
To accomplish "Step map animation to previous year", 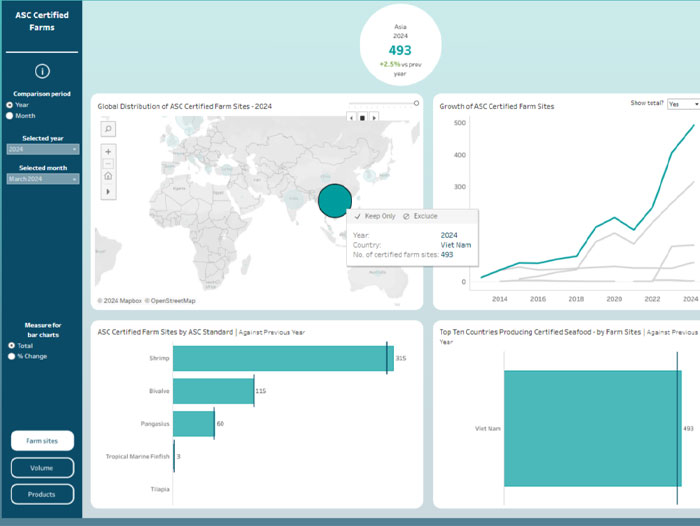I will tap(351, 117).
